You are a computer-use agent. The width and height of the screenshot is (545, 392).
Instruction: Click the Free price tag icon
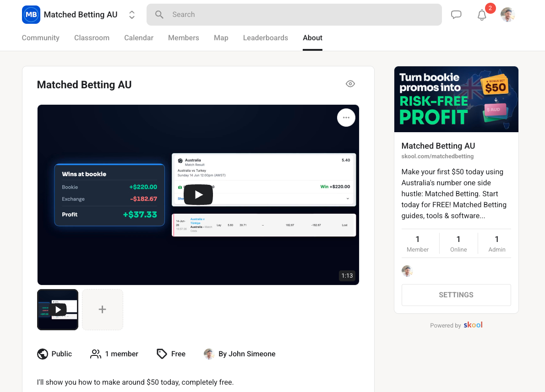pos(162,354)
